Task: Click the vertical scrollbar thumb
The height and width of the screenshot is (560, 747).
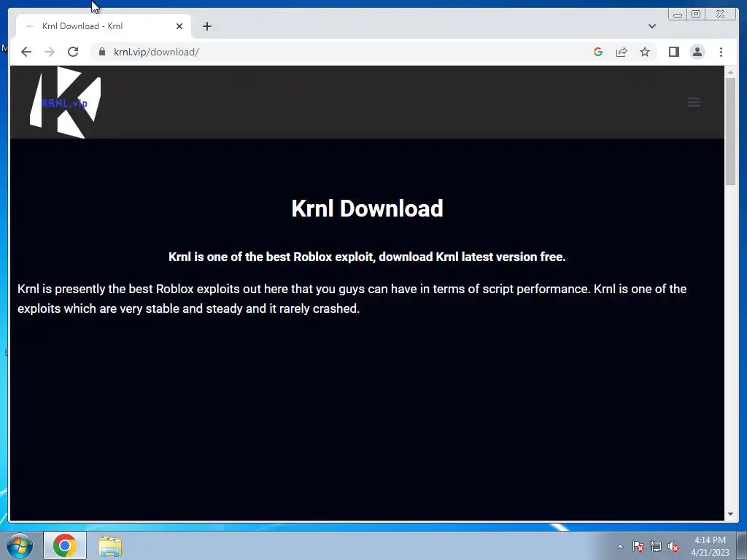Action: pyautogui.click(x=730, y=131)
